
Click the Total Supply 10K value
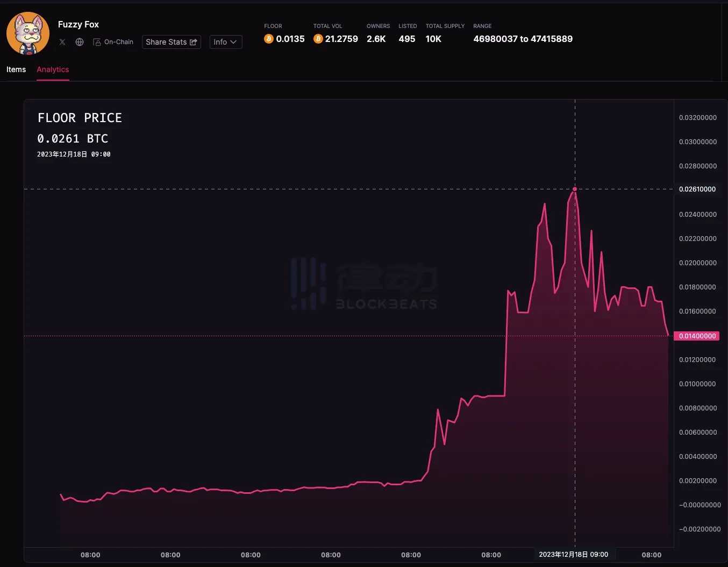(x=433, y=39)
